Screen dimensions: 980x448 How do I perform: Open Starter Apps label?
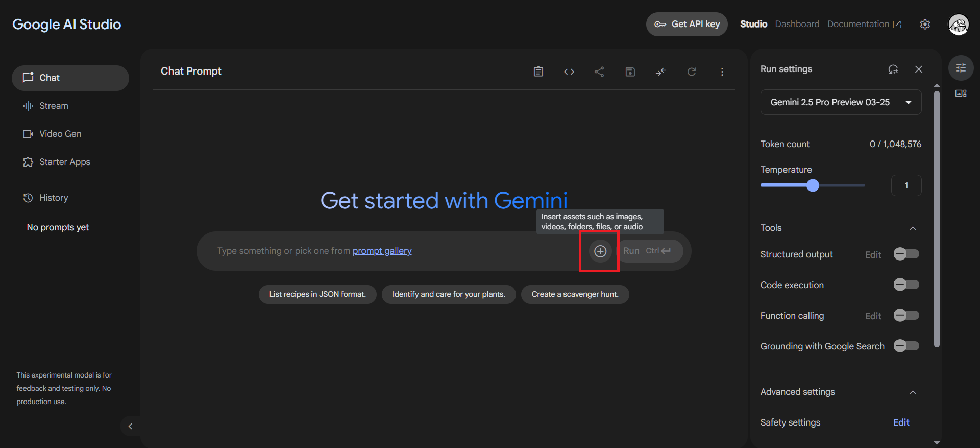[x=65, y=162]
